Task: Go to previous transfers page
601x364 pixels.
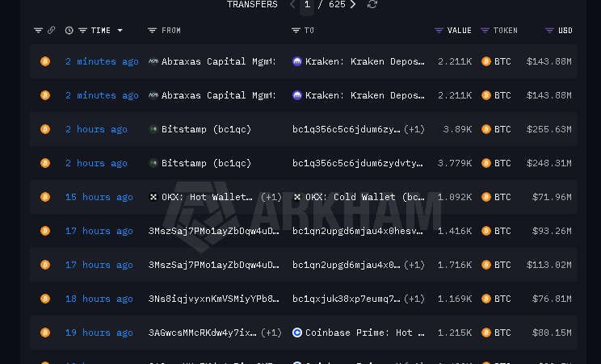Action: coord(293,4)
